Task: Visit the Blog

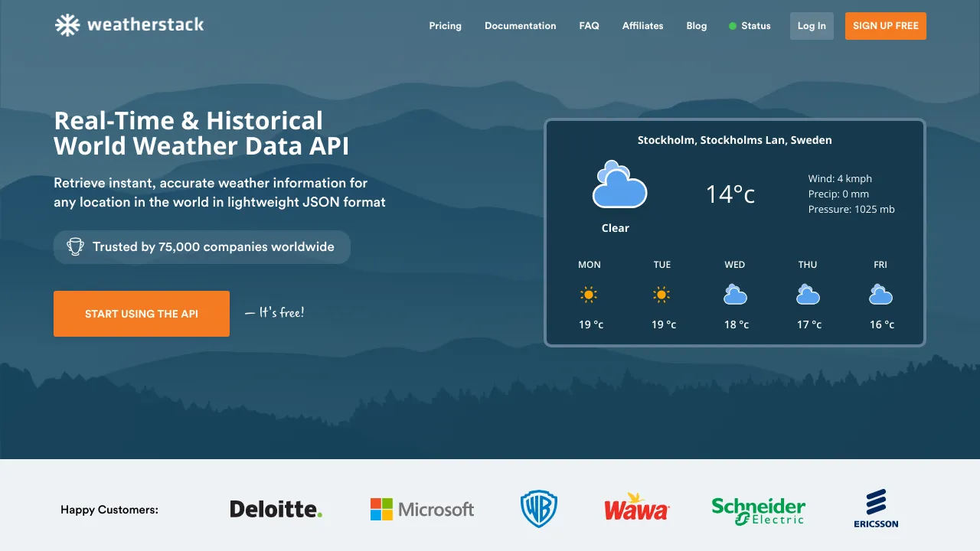Action: click(x=697, y=26)
